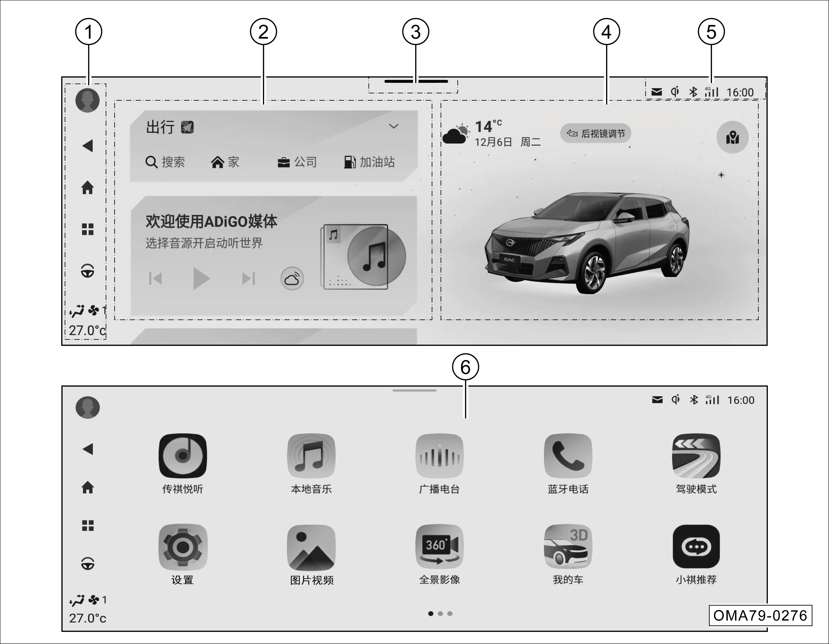Viewport: 829px width, 644px height.
Task: Tap pull-down handle at top of lower screen
Action: (415, 390)
